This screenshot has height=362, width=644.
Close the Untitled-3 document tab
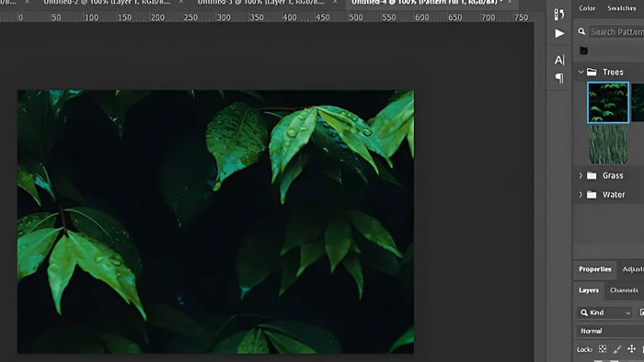pyautogui.click(x=335, y=2)
